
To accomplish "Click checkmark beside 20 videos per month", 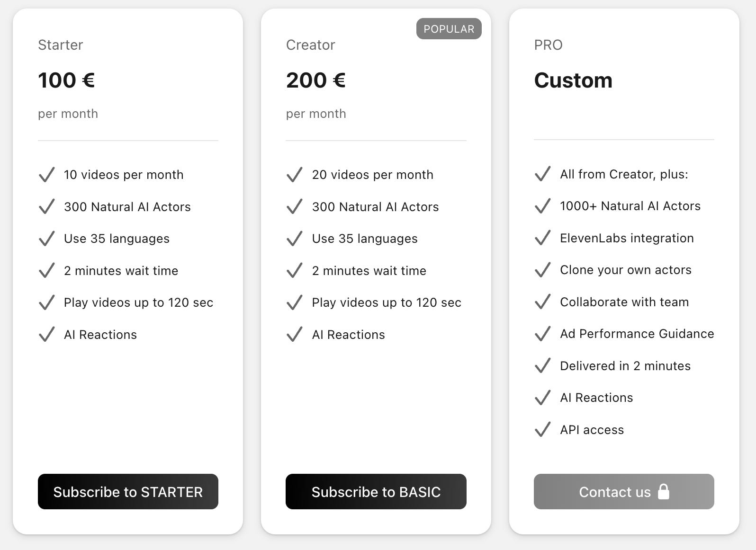I will pyautogui.click(x=294, y=175).
